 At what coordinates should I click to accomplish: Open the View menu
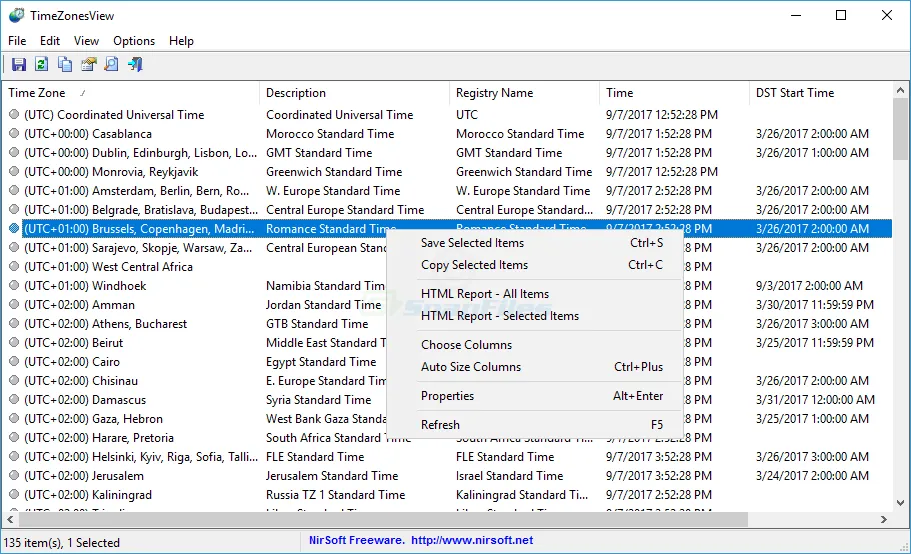click(86, 41)
